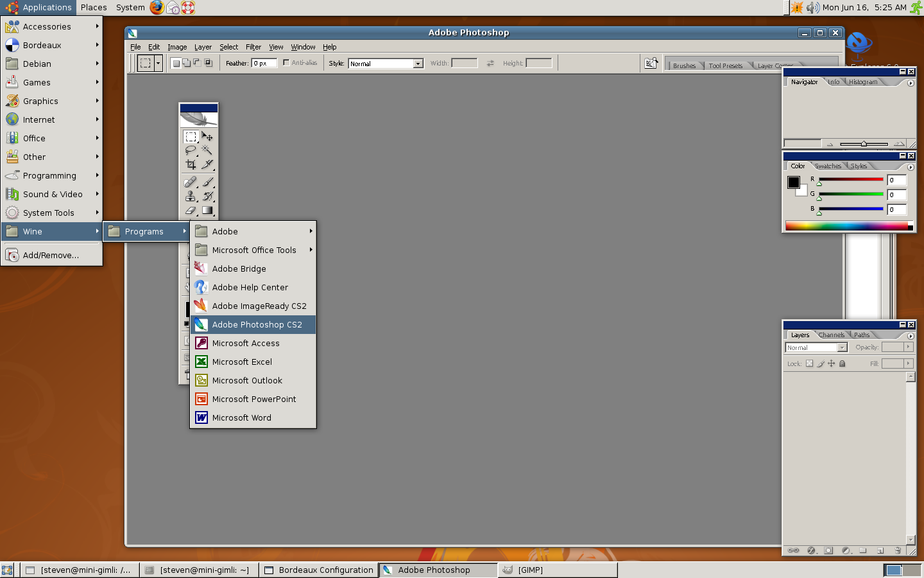The image size is (924, 578).
Task: Open the Places menu in top panel
Action: tap(94, 8)
